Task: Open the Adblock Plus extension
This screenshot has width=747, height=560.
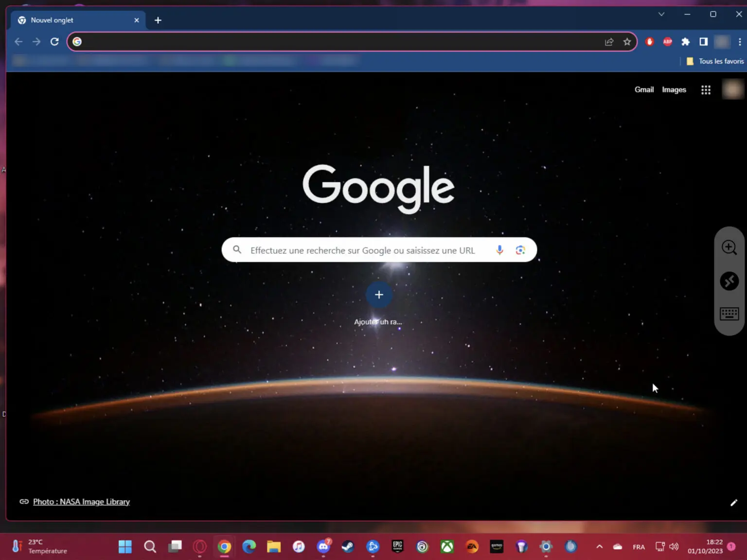Action: (x=667, y=42)
